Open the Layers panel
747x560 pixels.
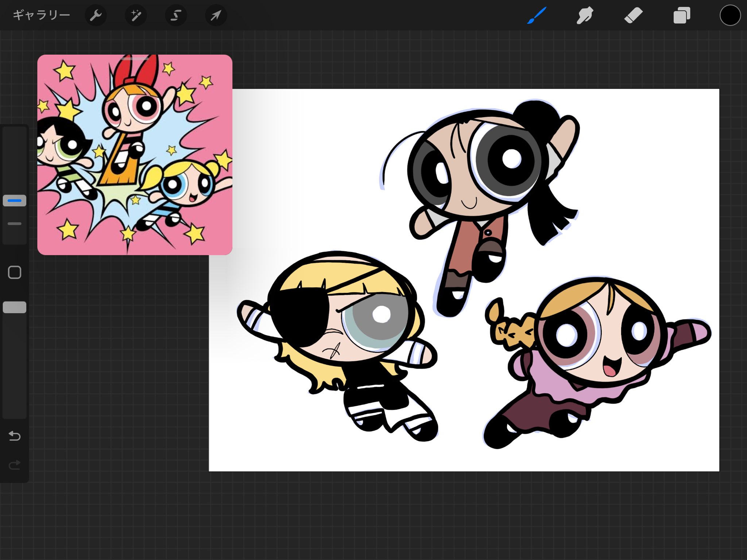(x=681, y=16)
